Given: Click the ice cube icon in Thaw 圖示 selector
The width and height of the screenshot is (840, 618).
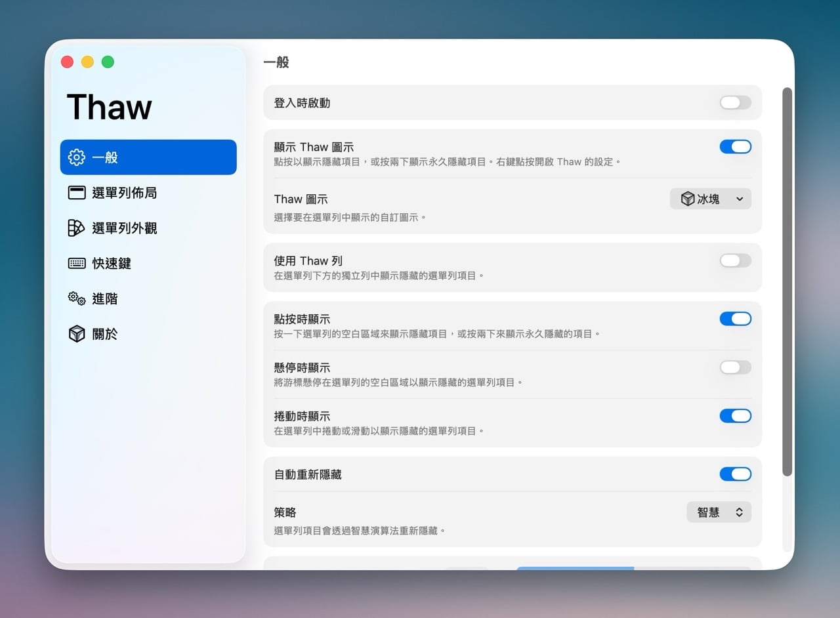Looking at the screenshot, I should (x=687, y=199).
